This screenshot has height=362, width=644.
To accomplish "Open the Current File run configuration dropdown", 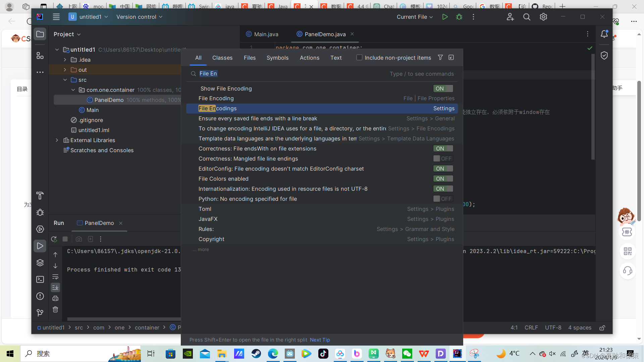I will click(x=415, y=17).
